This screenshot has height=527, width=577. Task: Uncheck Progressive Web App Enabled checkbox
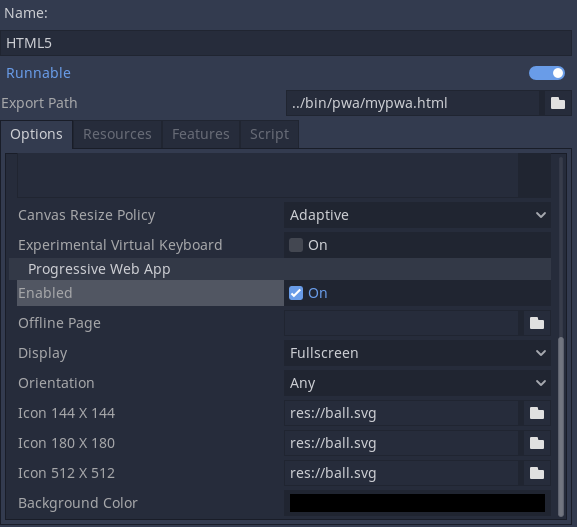point(296,293)
